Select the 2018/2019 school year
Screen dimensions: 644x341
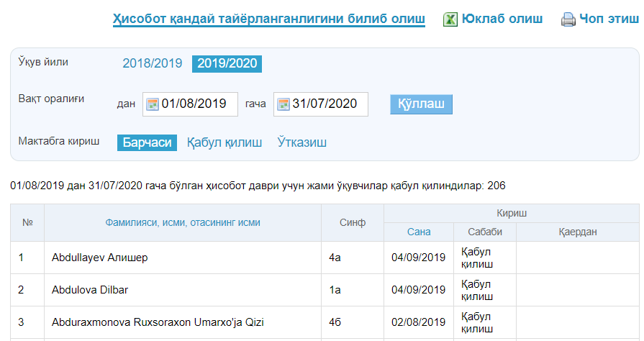coord(152,63)
